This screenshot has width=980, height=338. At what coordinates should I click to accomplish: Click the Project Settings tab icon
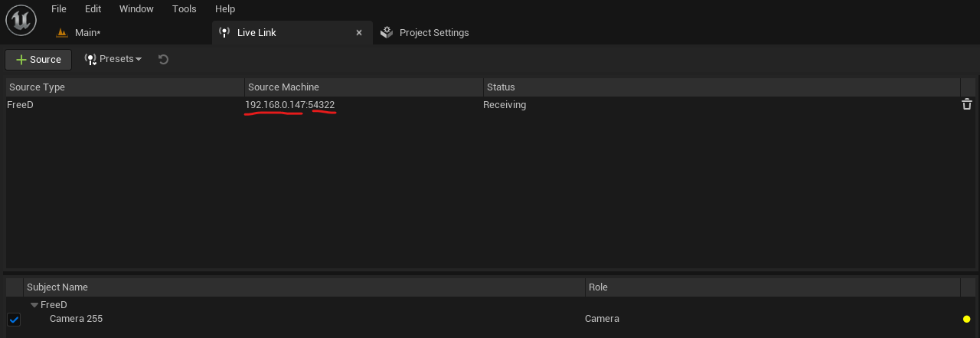coord(387,33)
